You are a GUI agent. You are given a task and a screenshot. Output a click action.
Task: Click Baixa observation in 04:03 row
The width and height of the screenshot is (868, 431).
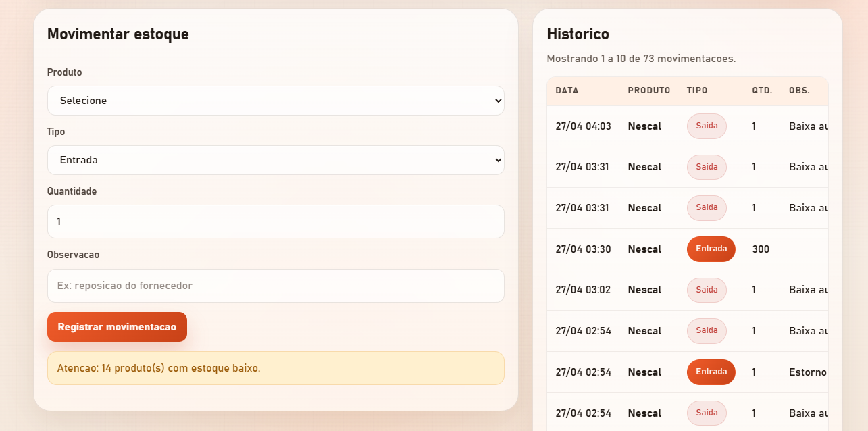point(808,126)
